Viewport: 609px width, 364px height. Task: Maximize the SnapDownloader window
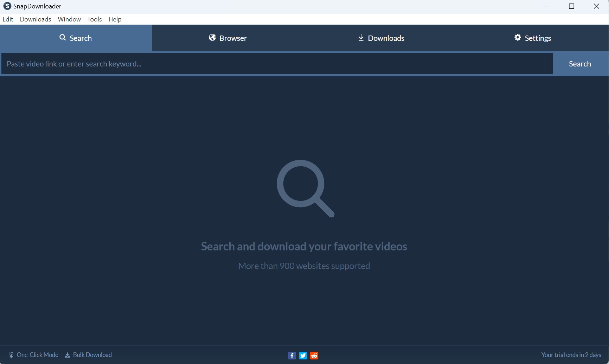coord(572,6)
